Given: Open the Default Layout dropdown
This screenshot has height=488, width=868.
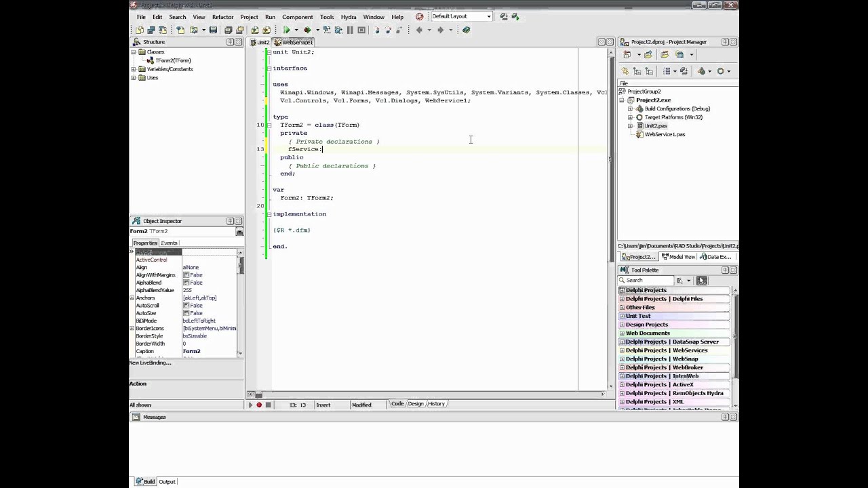Looking at the screenshot, I should [x=489, y=16].
